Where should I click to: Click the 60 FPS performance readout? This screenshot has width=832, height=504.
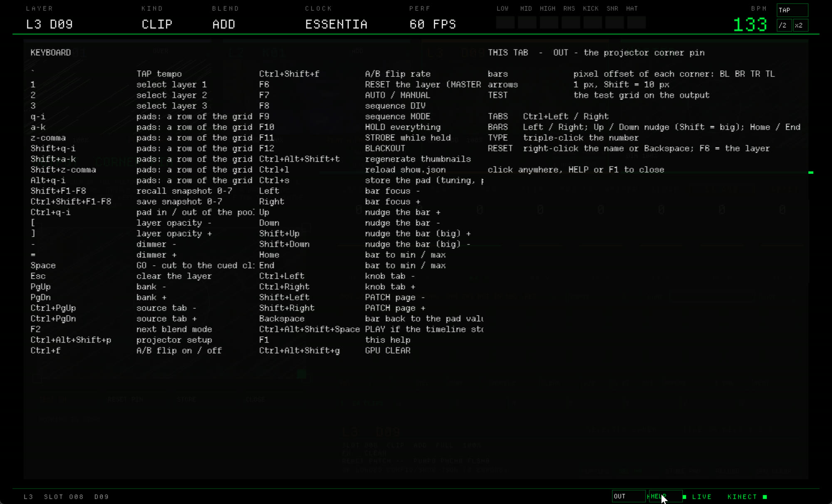pyautogui.click(x=433, y=25)
